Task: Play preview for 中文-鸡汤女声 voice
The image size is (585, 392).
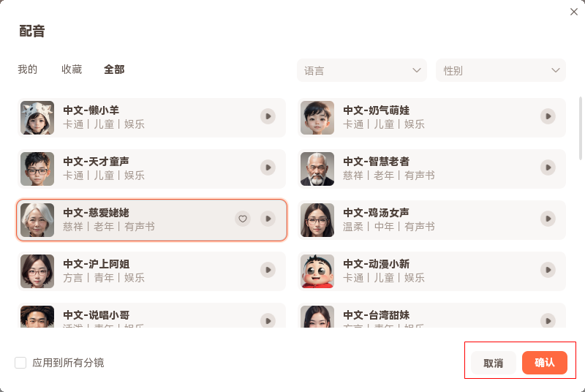Action: (x=548, y=219)
